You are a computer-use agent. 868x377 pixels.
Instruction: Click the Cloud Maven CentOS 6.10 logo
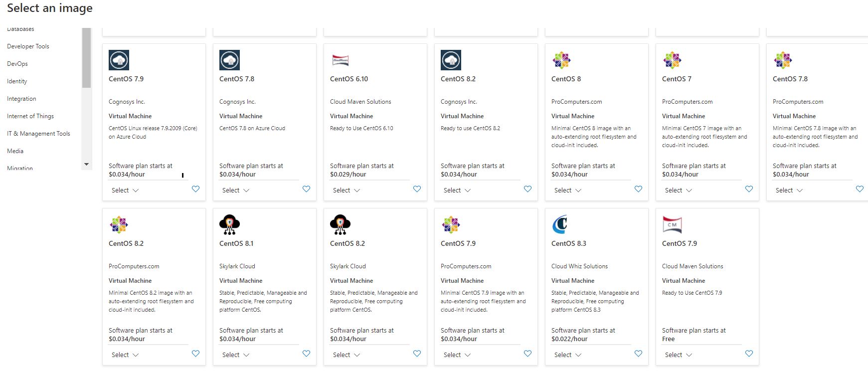click(340, 60)
